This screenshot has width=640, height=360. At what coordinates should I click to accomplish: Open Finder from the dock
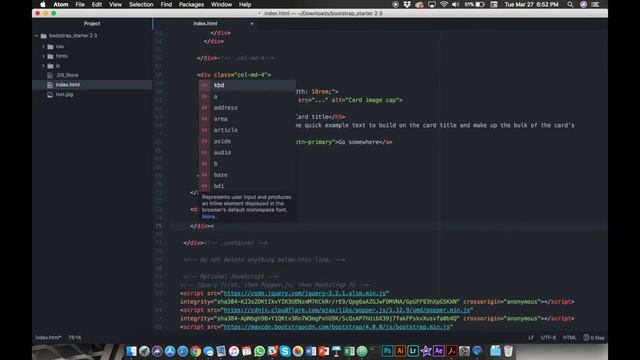(131, 351)
